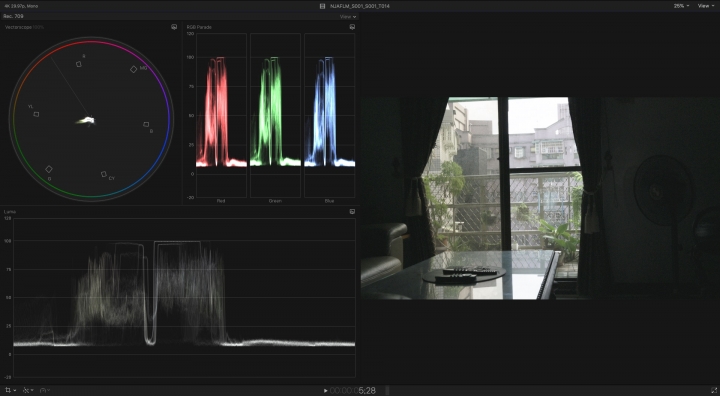Open the viewer zoom percentage dropdown
This screenshot has width=720, height=396.
(681, 6)
